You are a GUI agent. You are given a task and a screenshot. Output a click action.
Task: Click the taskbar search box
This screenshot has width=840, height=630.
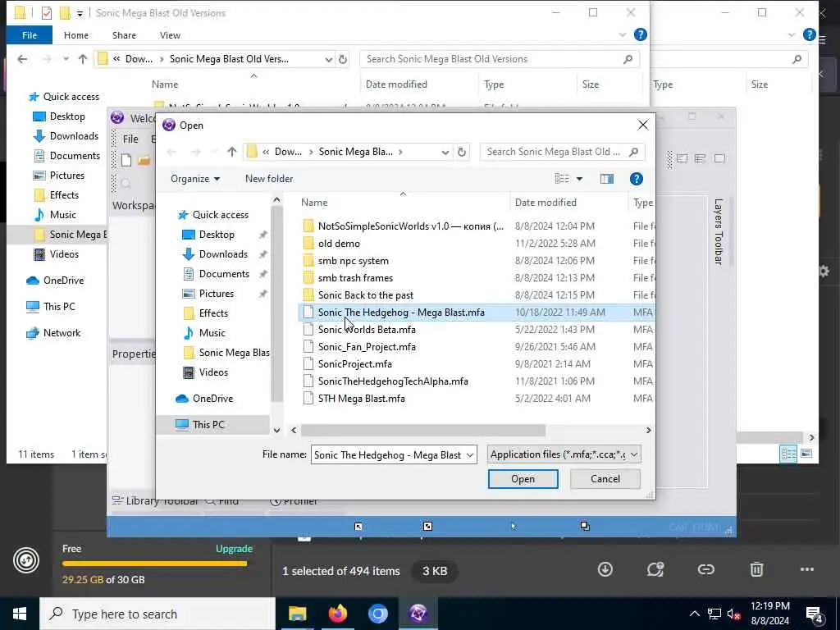coord(157,614)
